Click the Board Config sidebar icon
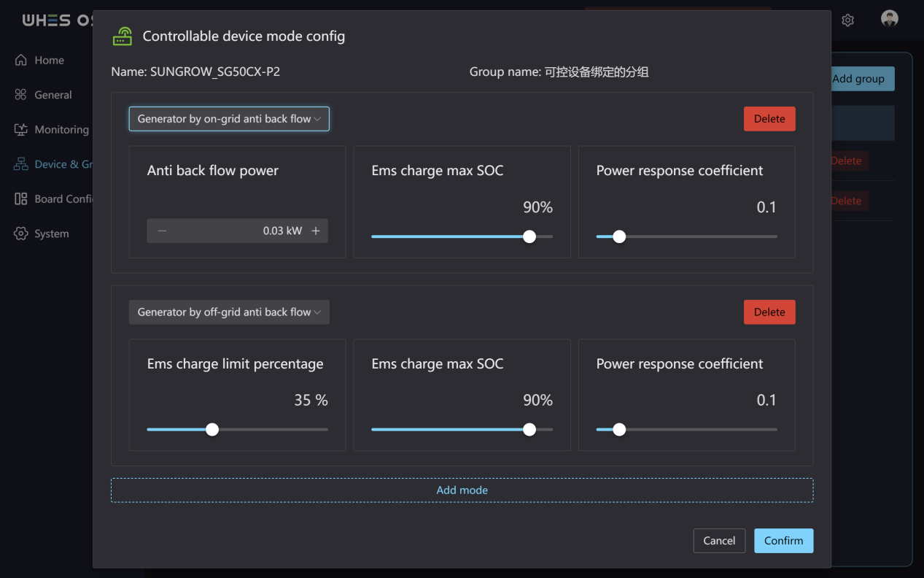 (21, 199)
